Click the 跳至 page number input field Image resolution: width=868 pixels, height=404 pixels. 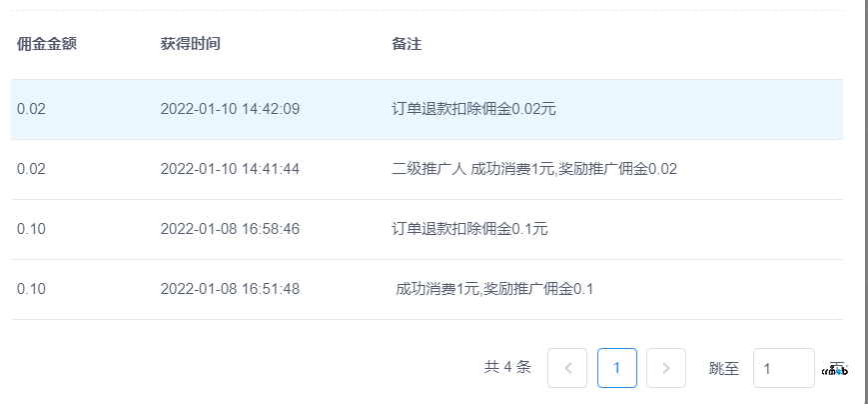point(783,368)
